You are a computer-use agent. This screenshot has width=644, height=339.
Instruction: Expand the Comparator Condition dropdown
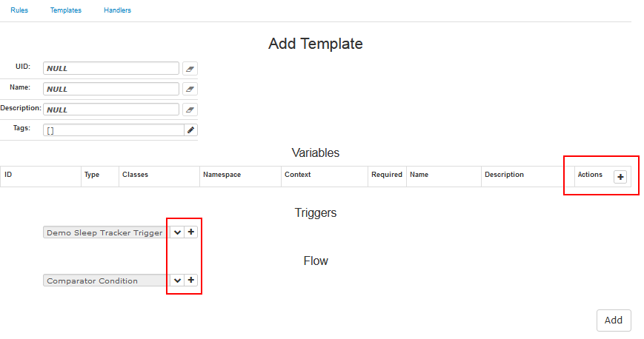[x=177, y=281]
